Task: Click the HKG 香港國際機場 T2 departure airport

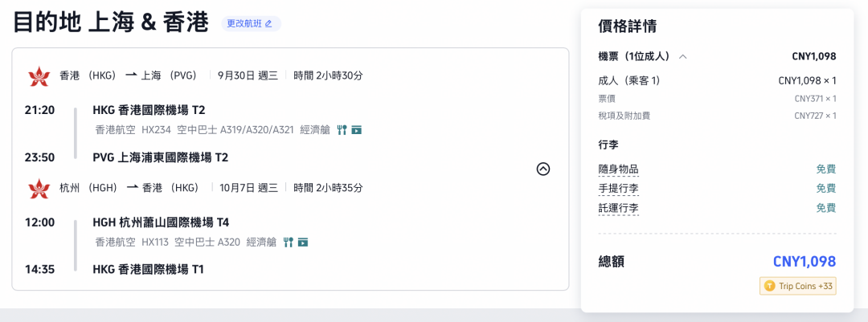Action: click(149, 111)
